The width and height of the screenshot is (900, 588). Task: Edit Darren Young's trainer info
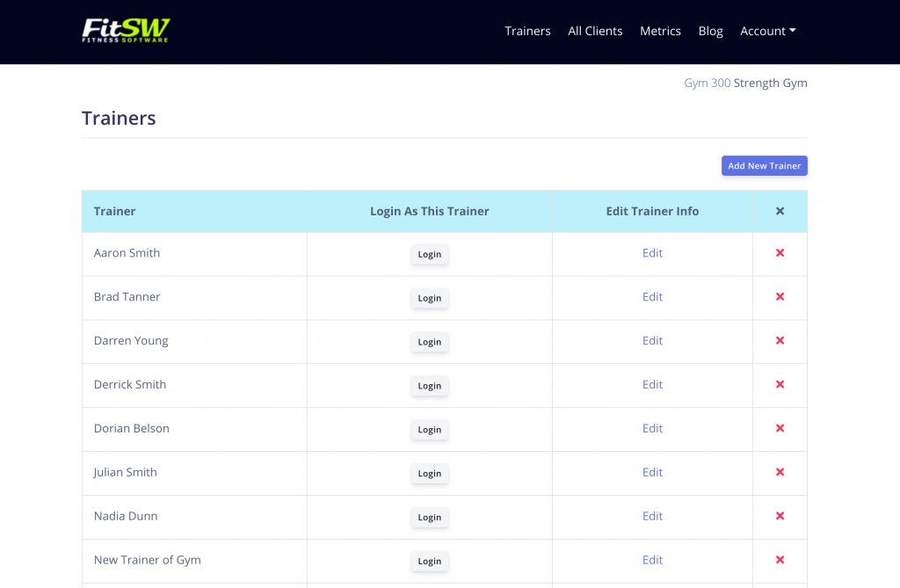tap(652, 341)
